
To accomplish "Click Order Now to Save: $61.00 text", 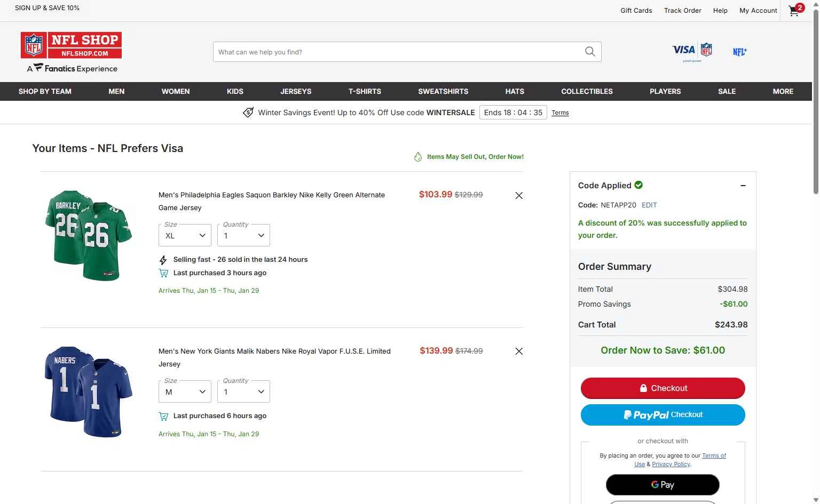I will coord(663,350).
